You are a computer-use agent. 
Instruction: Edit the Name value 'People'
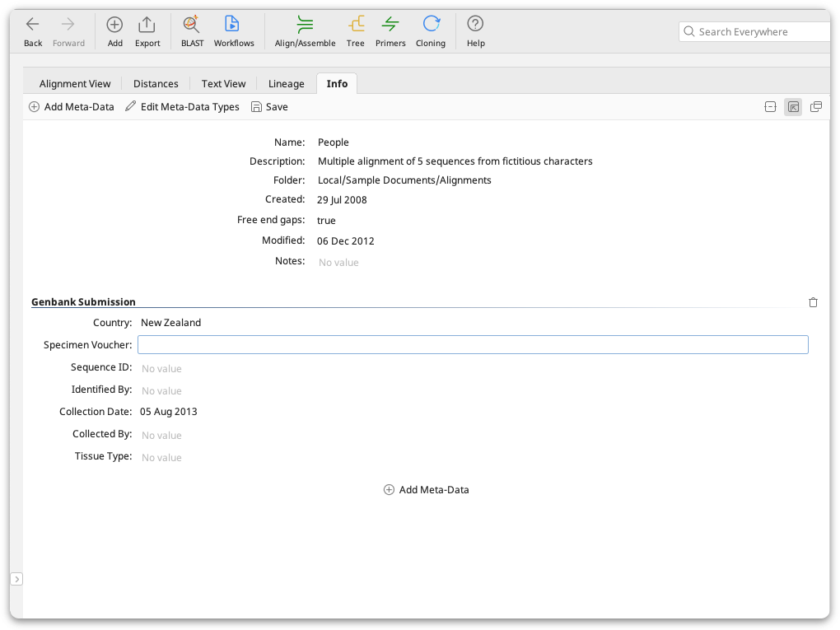334,142
